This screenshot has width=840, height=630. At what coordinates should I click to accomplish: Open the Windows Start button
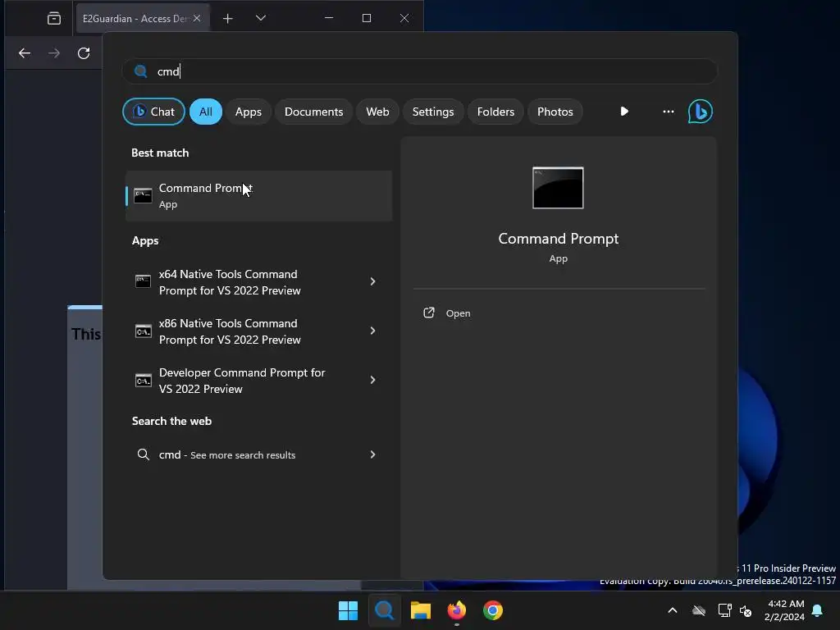[348, 610]
